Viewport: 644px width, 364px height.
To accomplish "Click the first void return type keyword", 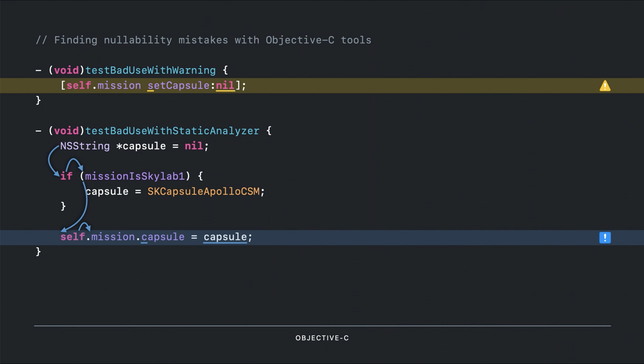I will tap(66, 70).
